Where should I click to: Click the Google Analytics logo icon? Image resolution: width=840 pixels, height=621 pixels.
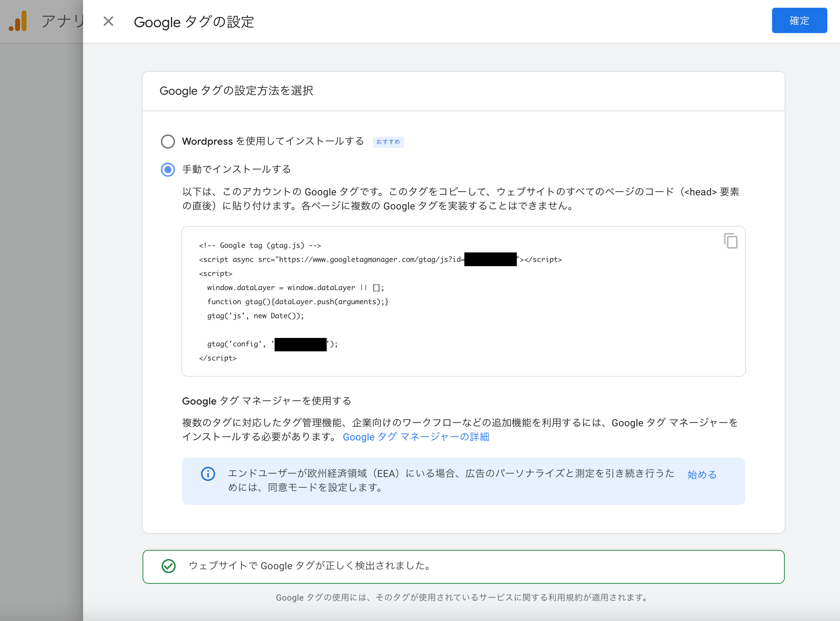pyautogui.click(x=18, y=21)
